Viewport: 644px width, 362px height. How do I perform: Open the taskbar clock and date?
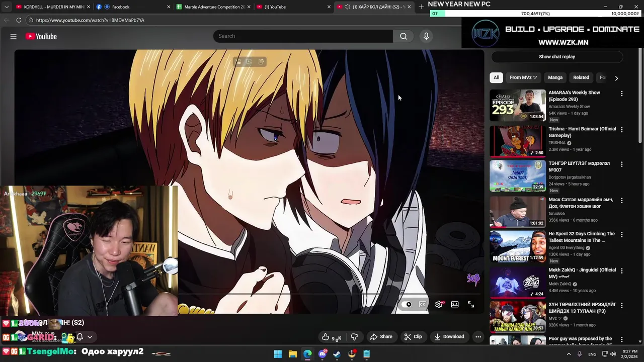pos(630,354)
